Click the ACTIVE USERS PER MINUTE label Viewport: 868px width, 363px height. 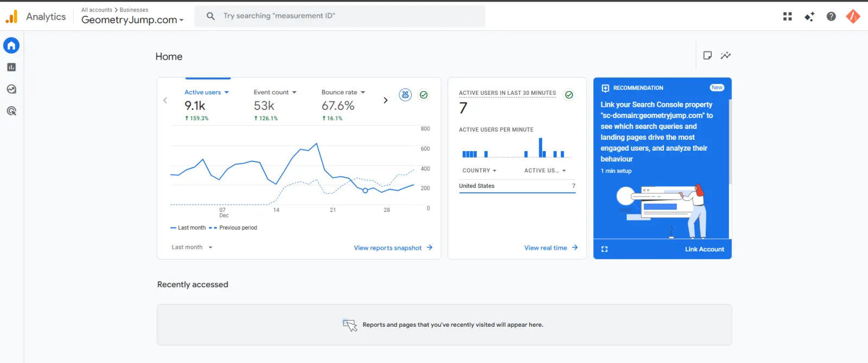point(496,130)
